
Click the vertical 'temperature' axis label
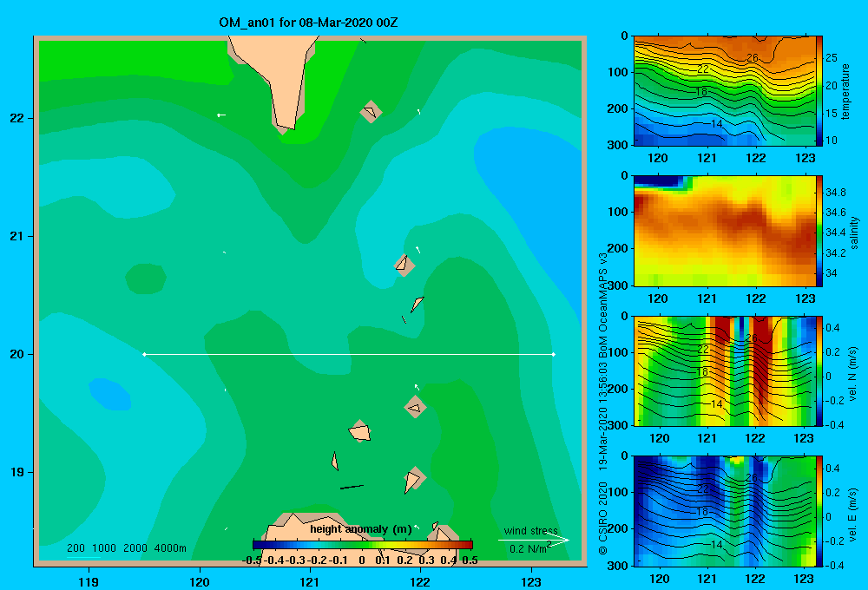point(845,91)
